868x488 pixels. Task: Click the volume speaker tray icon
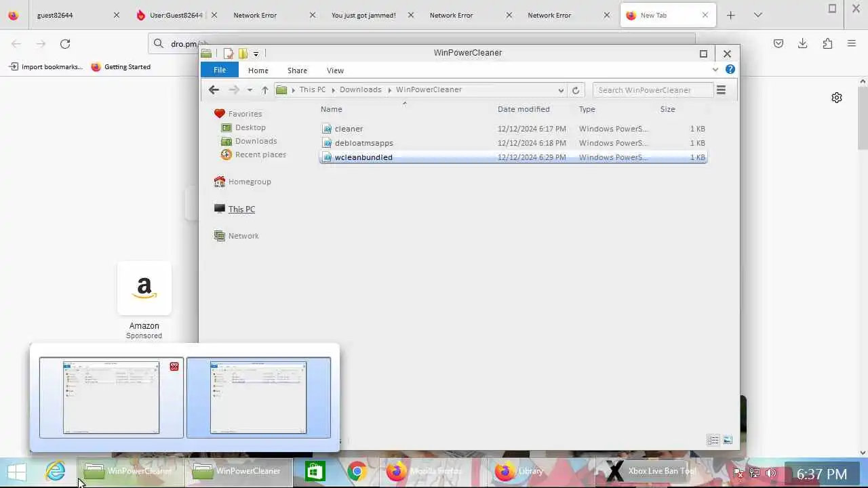point(771,473)
